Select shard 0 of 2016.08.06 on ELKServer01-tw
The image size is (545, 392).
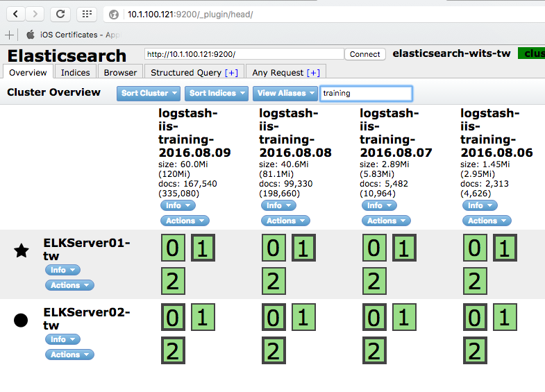pos(475,248)
